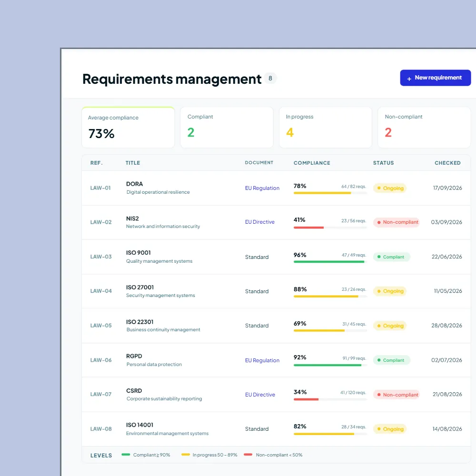Click Ongoing badge for ISO 27001
This screenshot has height=476, width=476.
[x=390, y=291]
